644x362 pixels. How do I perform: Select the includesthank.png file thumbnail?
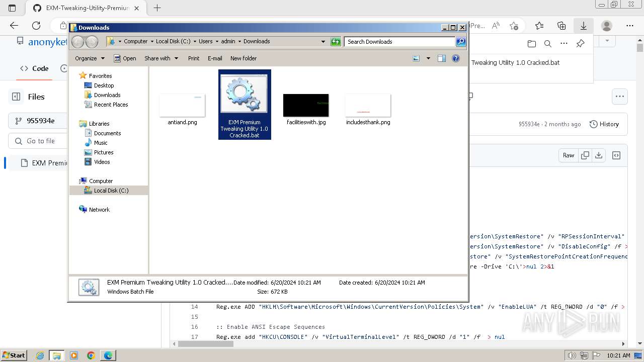point(368,106)
